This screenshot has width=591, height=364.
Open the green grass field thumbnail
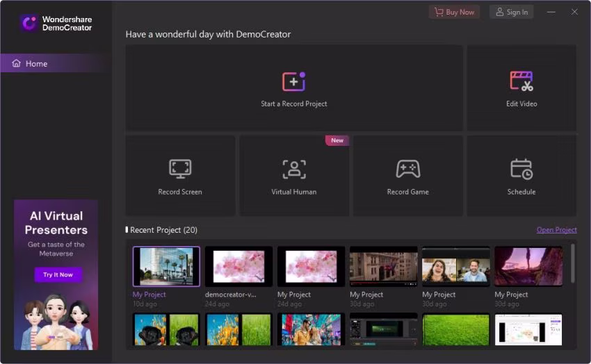click(455, 329)
